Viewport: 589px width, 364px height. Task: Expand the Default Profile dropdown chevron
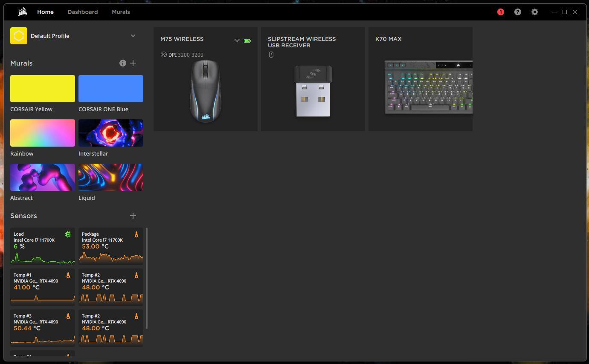(133, 36)
